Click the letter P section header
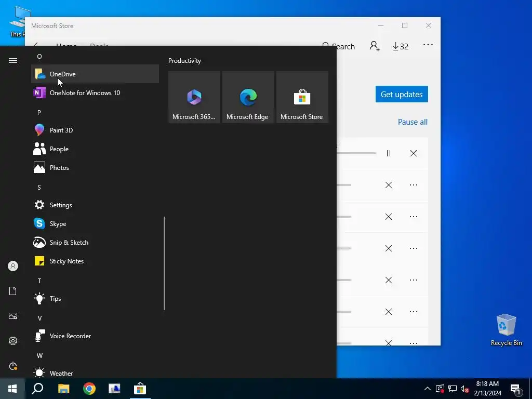Screen dimensions: 532x399 pyautogui.click(x=39, y=112)
